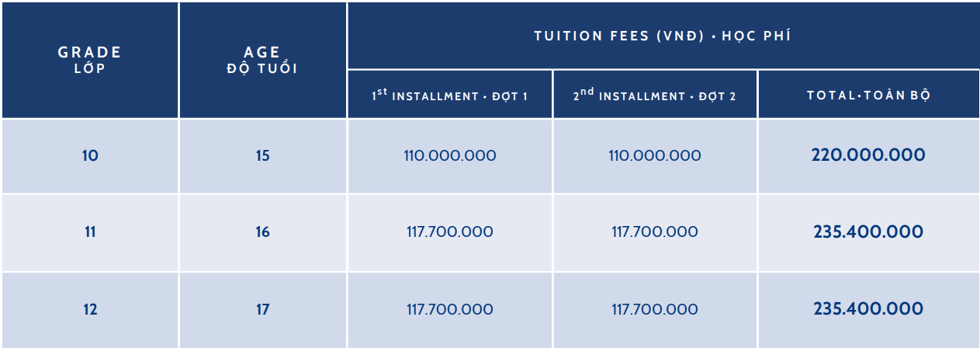
Task: Select grade 11 second installment 117.700.000
Action: pyautogui.click(x=655, y=232)
